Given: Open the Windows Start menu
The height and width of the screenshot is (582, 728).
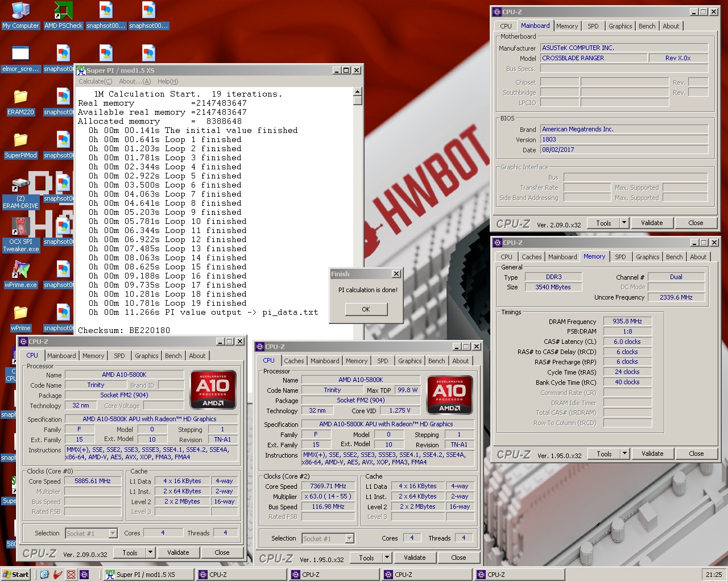Looking at the screenshot, I should pos(15,575).
